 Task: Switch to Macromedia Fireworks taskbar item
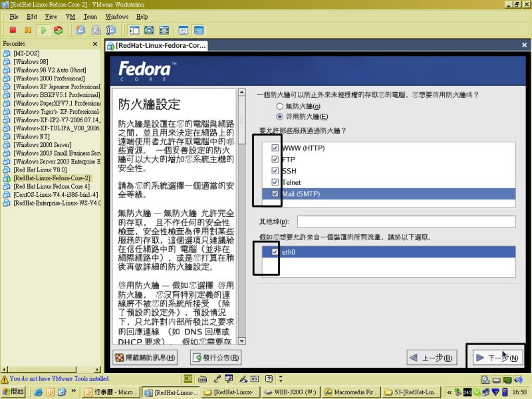point(350,392)
